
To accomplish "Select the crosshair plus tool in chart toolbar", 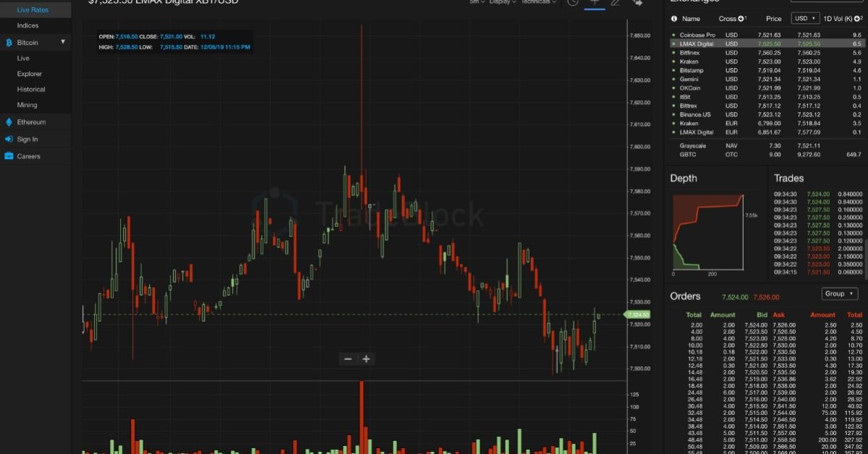I will click(x=595, y=3).
